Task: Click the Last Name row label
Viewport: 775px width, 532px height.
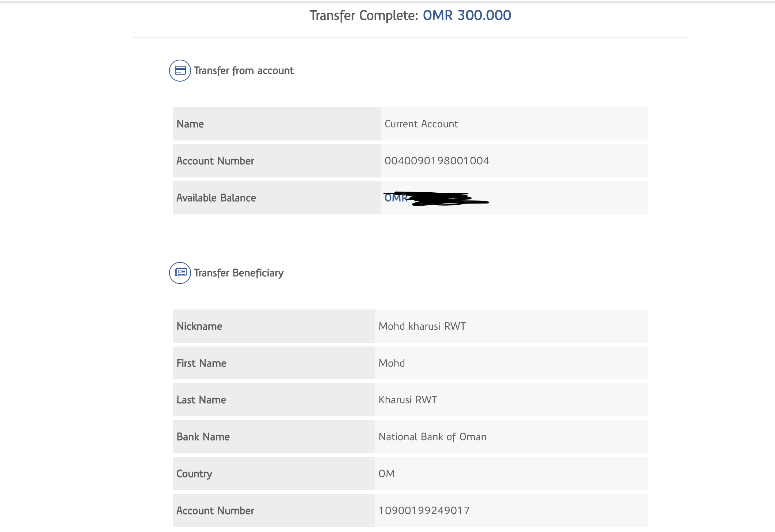Action: pyautogui.click(x=201, y=400)
